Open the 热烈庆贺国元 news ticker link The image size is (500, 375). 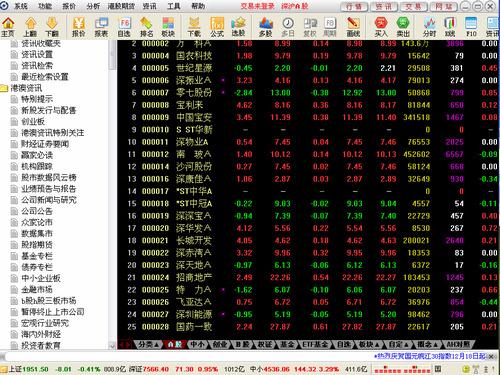click(430, 356)
